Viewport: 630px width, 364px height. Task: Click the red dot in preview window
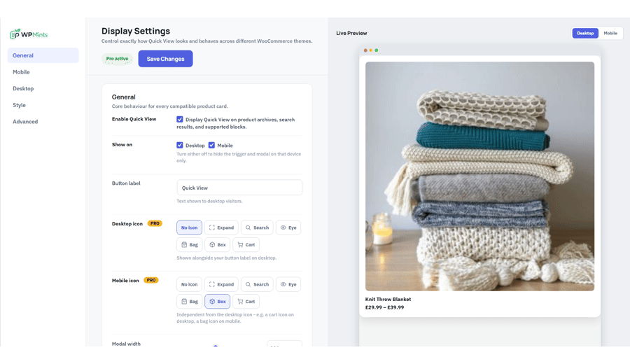pos(365,50)
